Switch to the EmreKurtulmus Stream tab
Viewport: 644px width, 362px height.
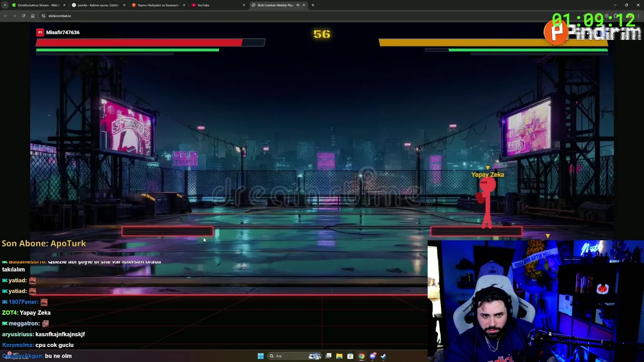pyautogui.click(x=38, y=5)
